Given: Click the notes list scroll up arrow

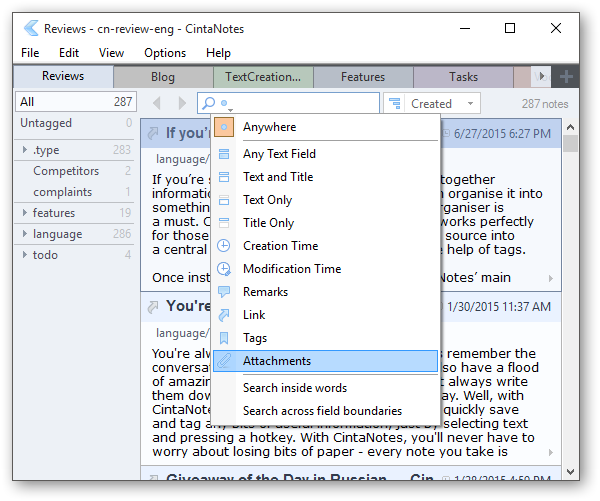Looking at the screenshot, I should [x=570, y=127].
